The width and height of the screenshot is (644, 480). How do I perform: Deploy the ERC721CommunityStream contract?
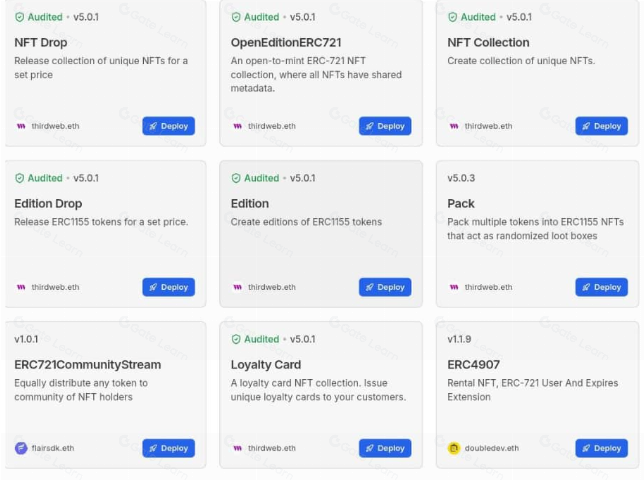pyautogui.click(x=168, y=448)
